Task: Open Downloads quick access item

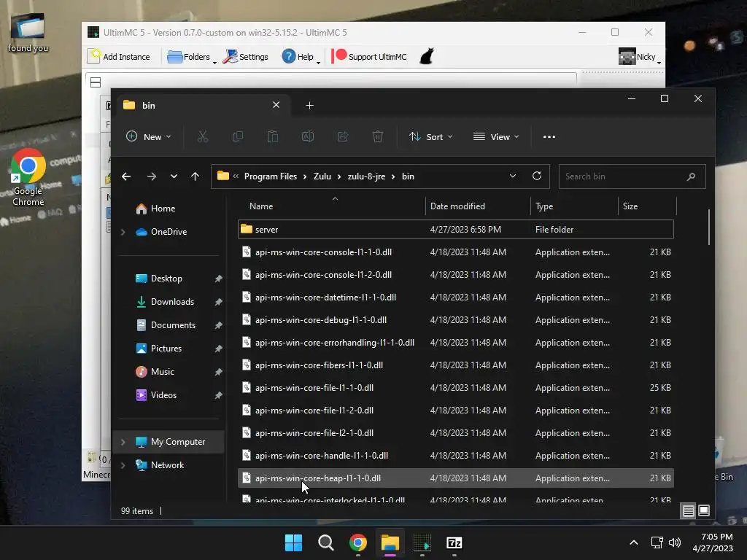Action: 172,302
